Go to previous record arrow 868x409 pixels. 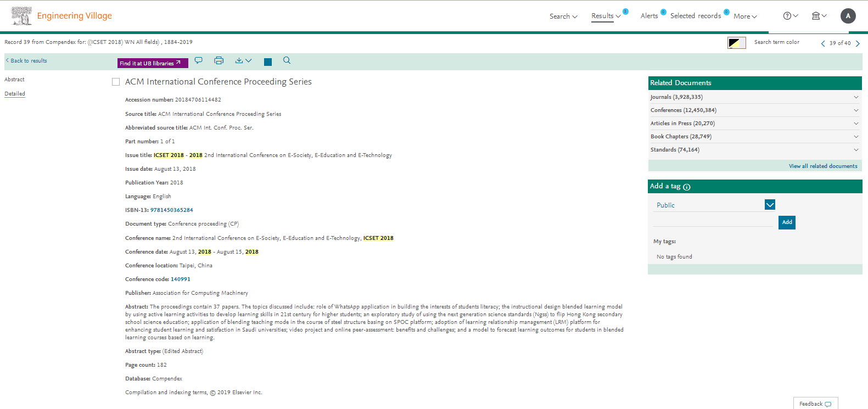(x=823, y=43)
